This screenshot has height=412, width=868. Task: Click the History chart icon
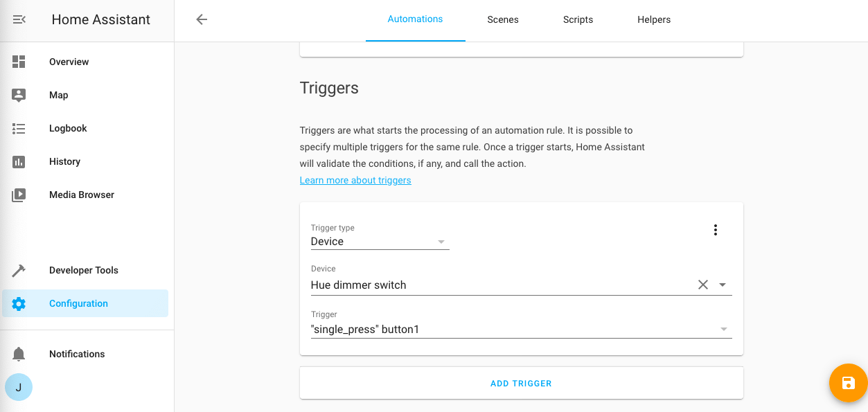point(19,161)
